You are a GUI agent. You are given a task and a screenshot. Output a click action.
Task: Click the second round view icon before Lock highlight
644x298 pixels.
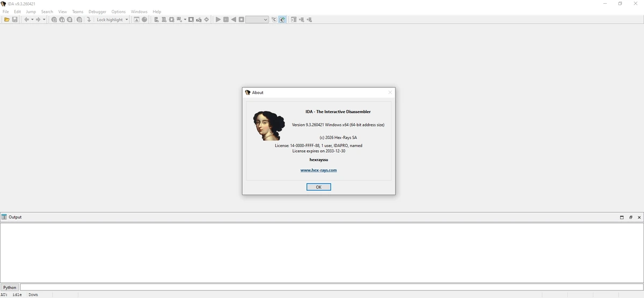62,20
